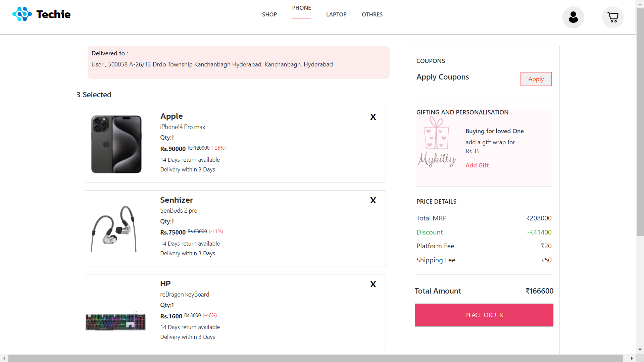Click the horizontal scrollbar thumb
This screenshot has height=362, width=644.
(315, 358)
